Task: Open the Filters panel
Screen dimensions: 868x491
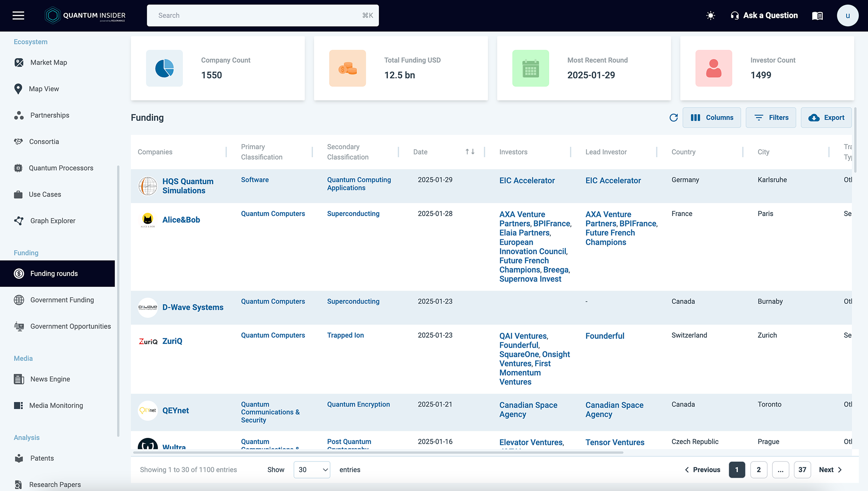Action: tap(771, 117)
